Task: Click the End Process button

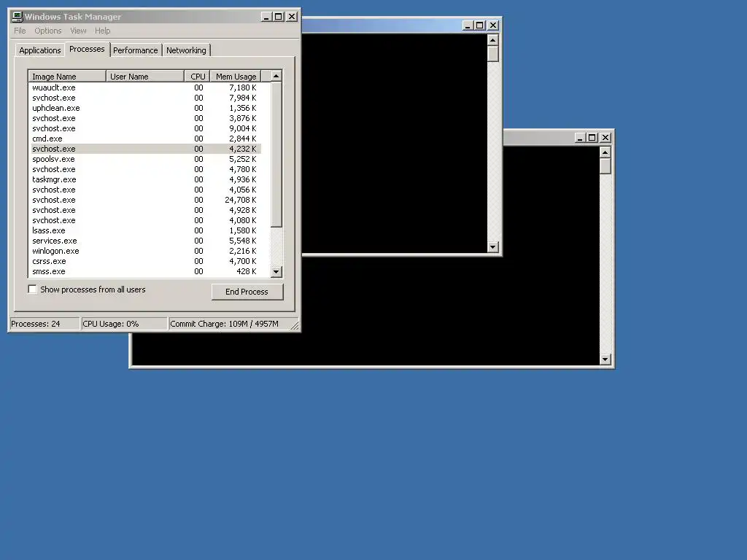Action: click(x=247, y=292)
